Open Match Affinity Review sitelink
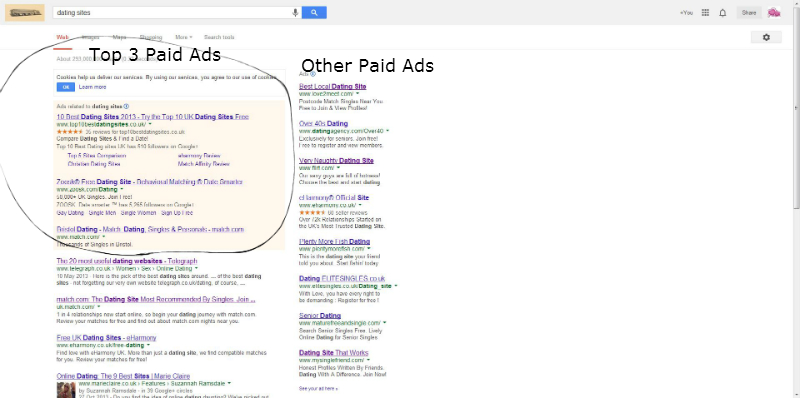 point(204,164)
